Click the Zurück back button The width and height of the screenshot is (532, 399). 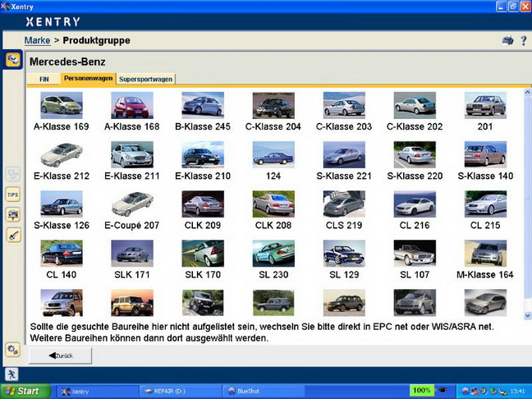pyautogui.click(x=61, y=355)
